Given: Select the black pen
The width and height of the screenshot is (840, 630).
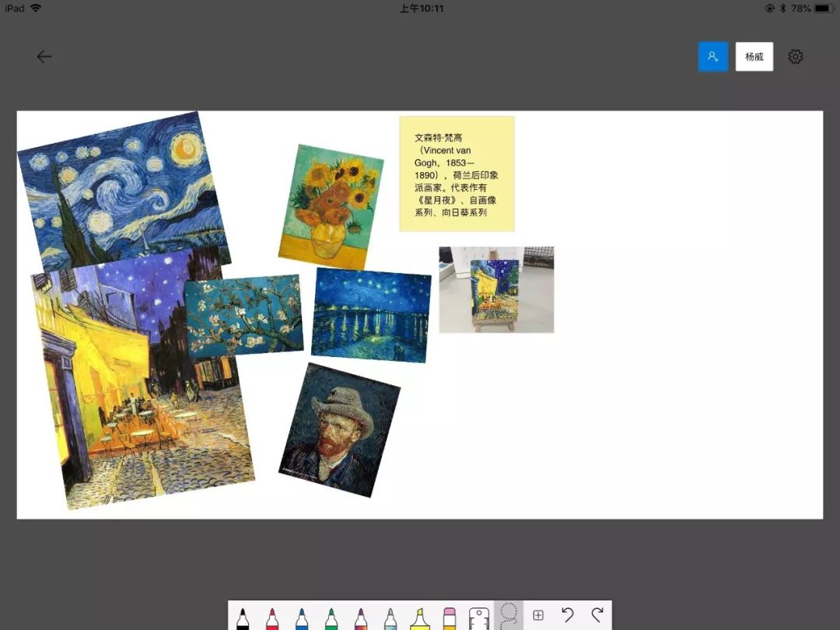Looking at the screenshot, I should [x=242, y=618].
